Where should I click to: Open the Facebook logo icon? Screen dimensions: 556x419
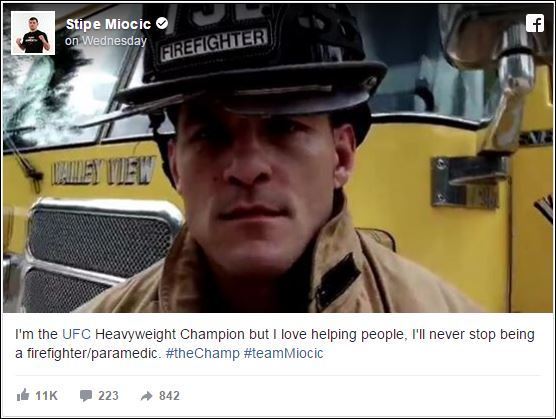pyautogui.click(x=535, y=23)
